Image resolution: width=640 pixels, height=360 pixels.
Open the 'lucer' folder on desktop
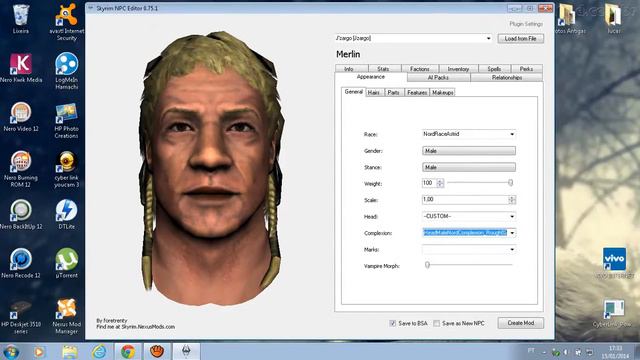point(613,19)
